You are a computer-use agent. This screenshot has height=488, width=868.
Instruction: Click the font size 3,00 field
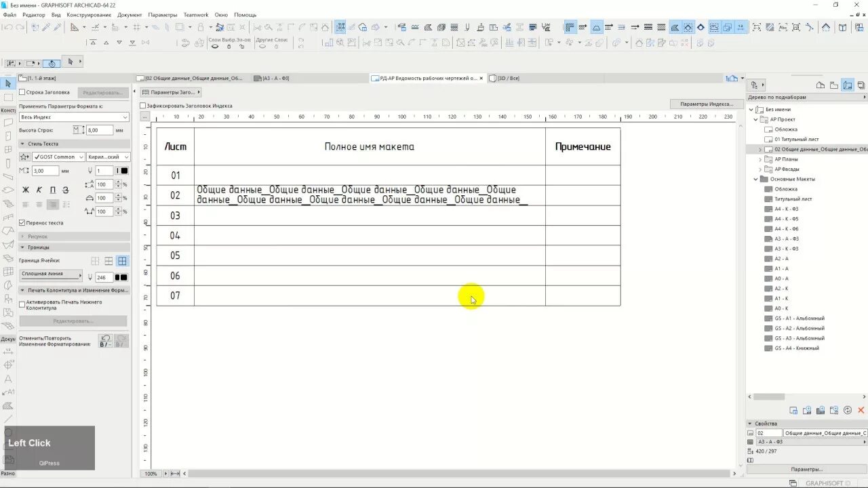coord(45,171)
